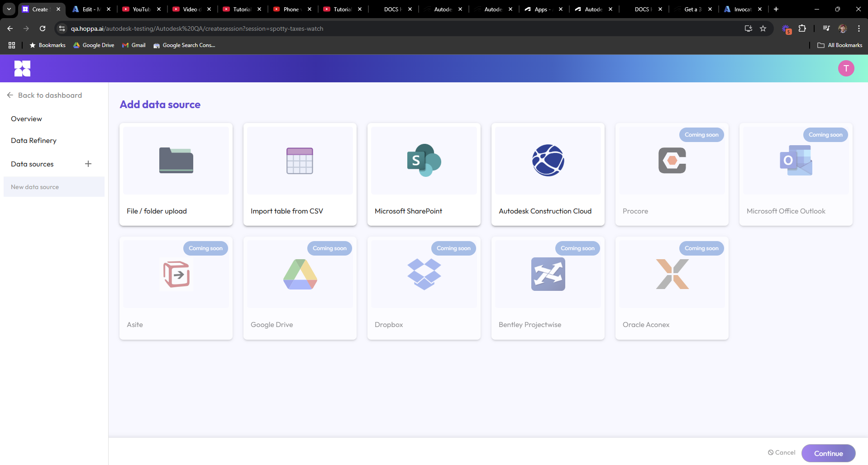Open the Chrome profile picture
This screenshot has width=868, height=465.
(843, 28)
